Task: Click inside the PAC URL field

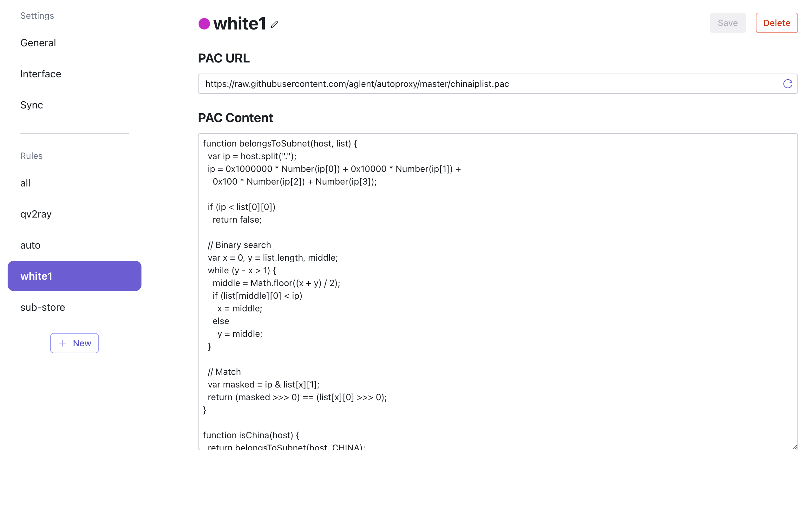Action: 470,84
